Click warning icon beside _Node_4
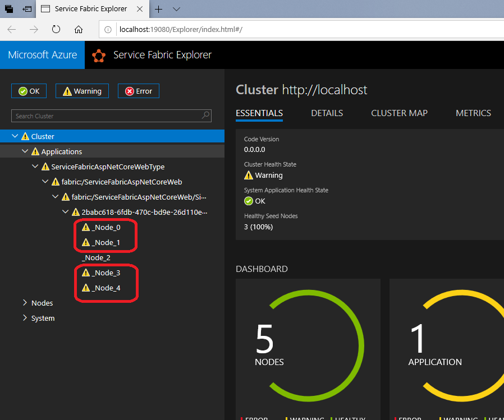Viewport: 504px width, 420px height. [x=86, y=288]
